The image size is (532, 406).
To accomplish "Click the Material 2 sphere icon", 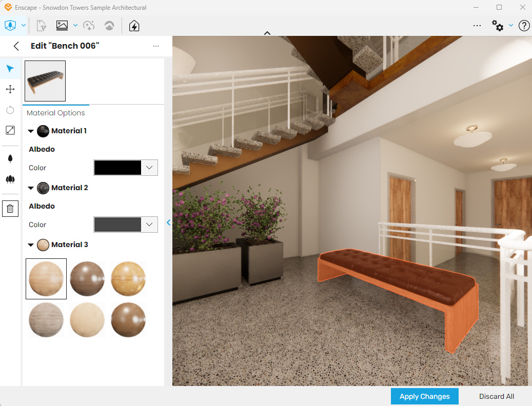I will coord(43,188).
